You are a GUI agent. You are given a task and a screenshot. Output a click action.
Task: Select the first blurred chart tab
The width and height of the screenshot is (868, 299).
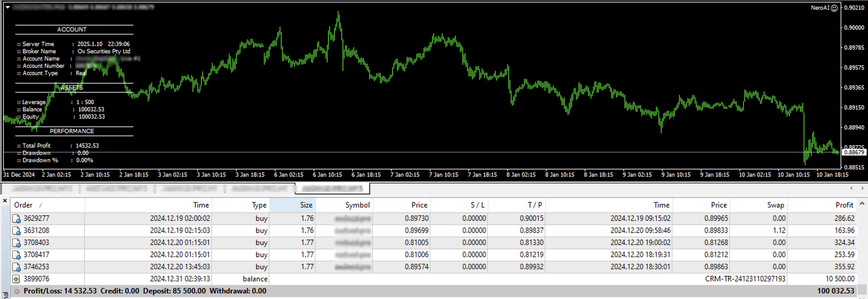tap(42, 189)
